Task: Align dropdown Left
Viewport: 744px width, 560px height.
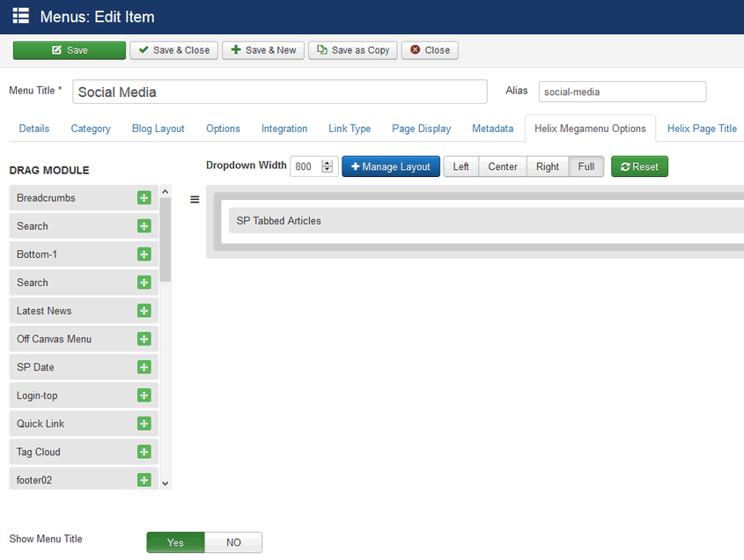Action: pos(460,166)
